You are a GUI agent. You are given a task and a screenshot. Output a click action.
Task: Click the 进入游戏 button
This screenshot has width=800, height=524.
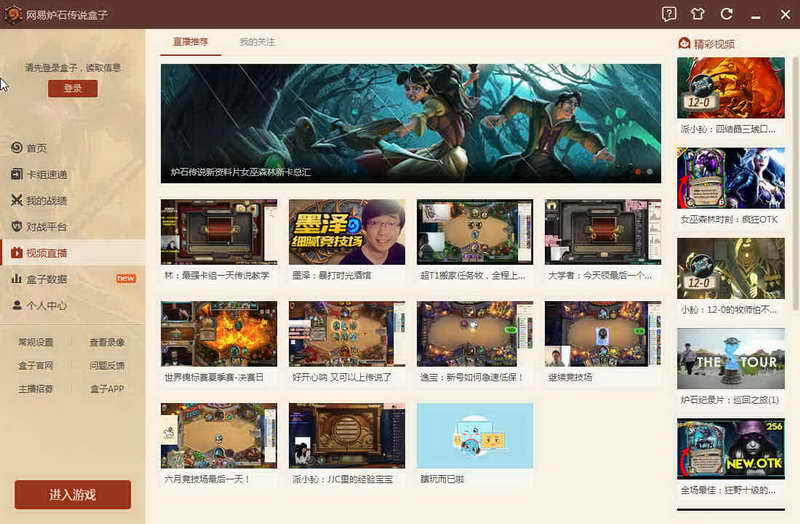coord(72,494)
